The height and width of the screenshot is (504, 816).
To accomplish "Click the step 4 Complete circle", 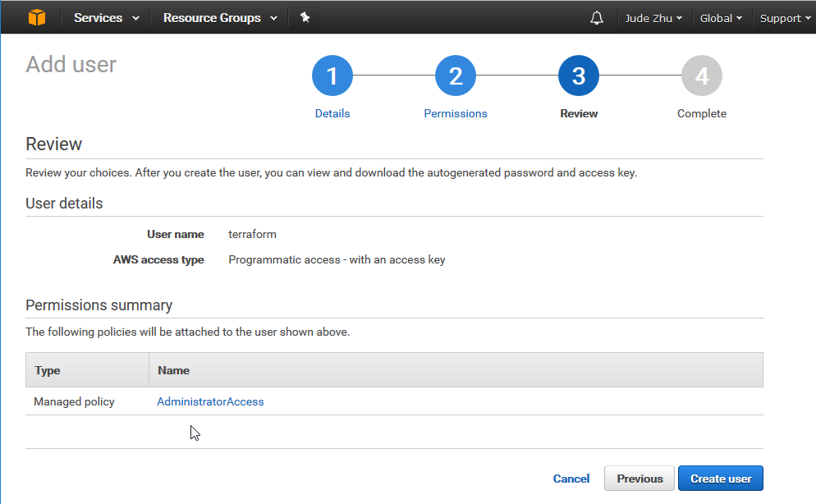I will click(x=702, y=76).
